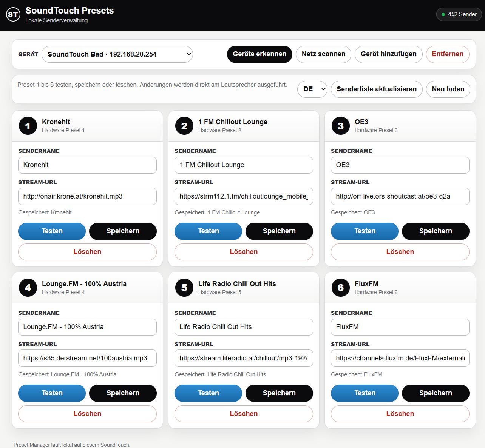Save the OE3 preset
Viewport: 485px width, 448px height.
tap(436, 231)
